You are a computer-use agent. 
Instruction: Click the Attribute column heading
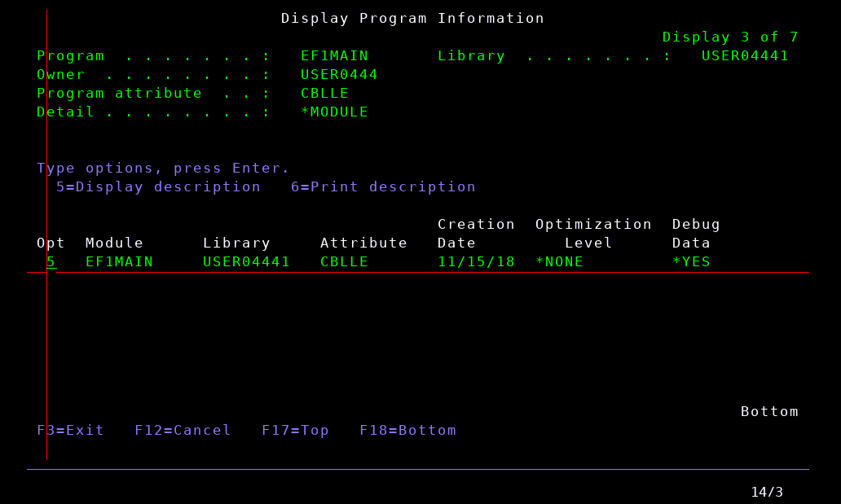364,243
